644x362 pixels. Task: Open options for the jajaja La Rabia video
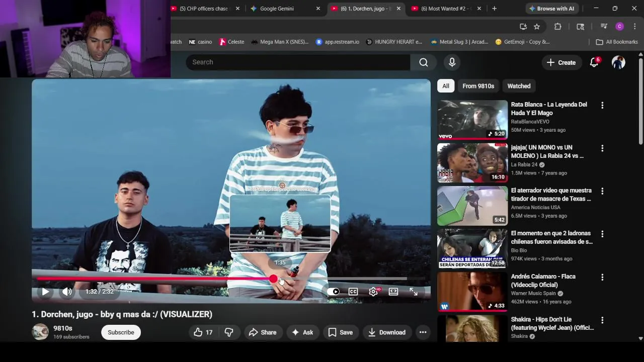point(602,148)
